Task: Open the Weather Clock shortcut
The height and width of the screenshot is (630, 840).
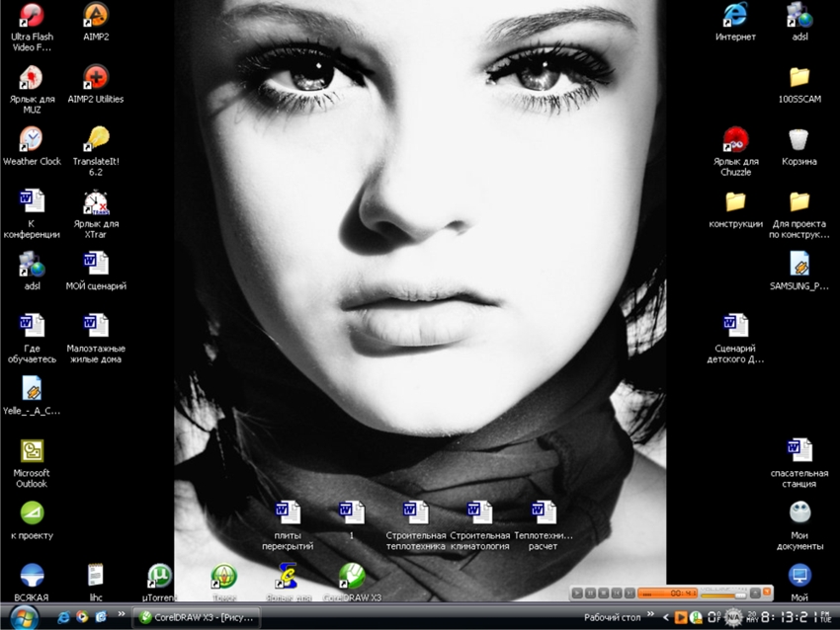Action: [x=32, y=146]
